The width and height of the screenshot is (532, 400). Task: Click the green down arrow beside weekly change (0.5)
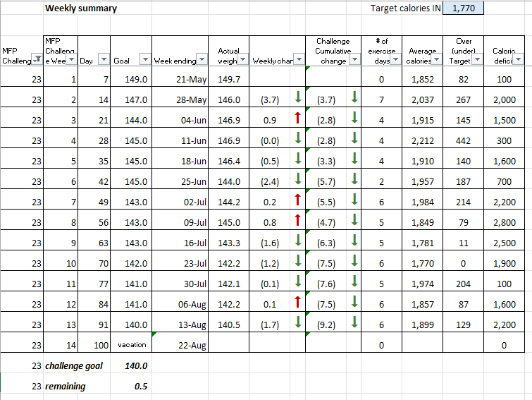pyautogui.click(x=298, y=158)
